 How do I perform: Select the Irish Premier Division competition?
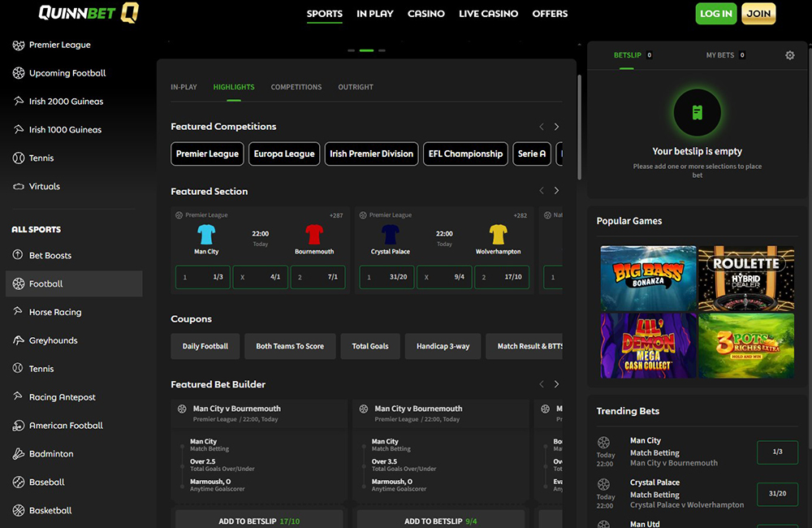(371, 154)
